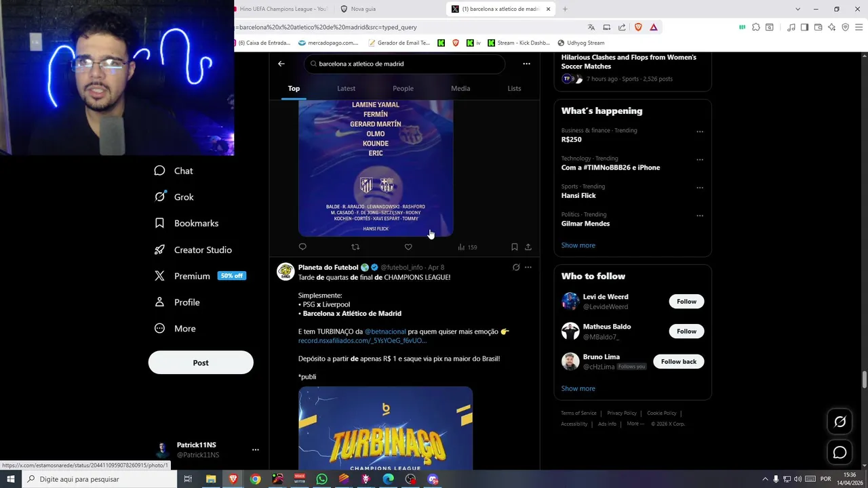This screenshot has height=488, width=868.
Task: Repost the lineup image post
Action: [x=355, y=247]
